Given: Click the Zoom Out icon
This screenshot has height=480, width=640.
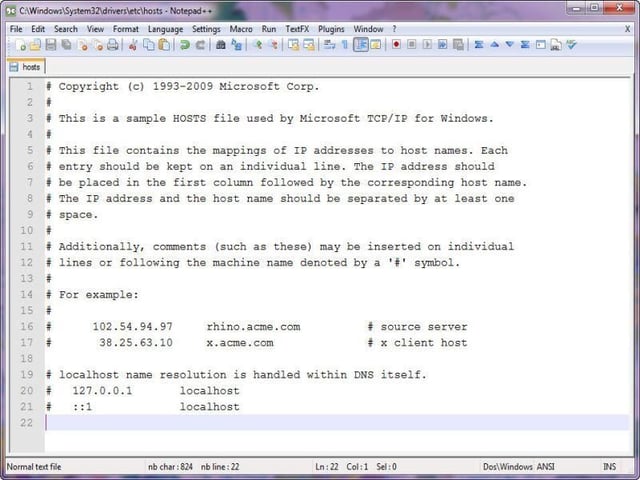Looking at the screenshot, I should pos(274,44).
